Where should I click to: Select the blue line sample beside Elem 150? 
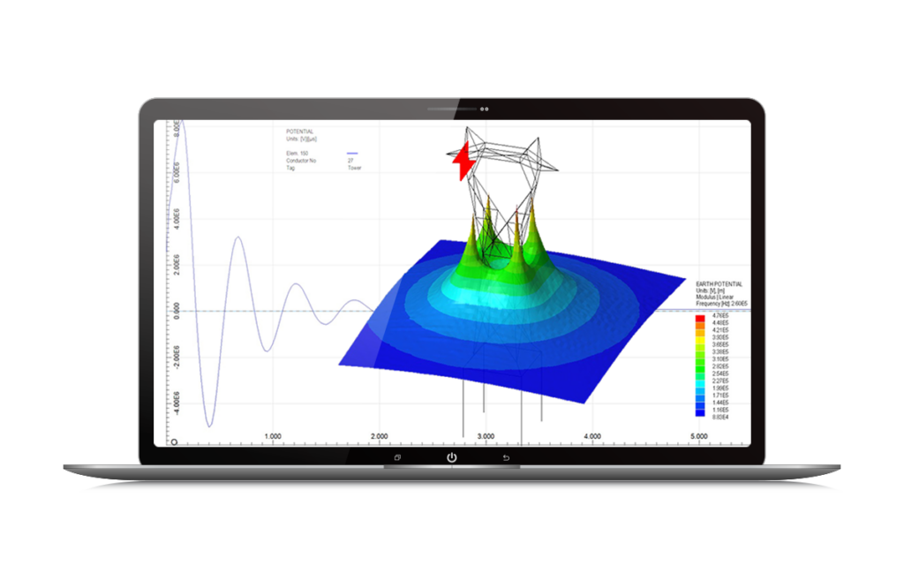click(352, 154)
